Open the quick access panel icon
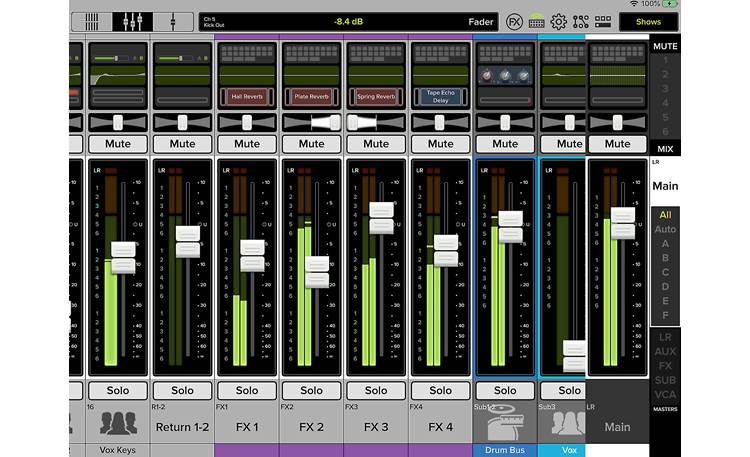The height and width of the screenshot is (457, 750). click(x=536, y=22)
